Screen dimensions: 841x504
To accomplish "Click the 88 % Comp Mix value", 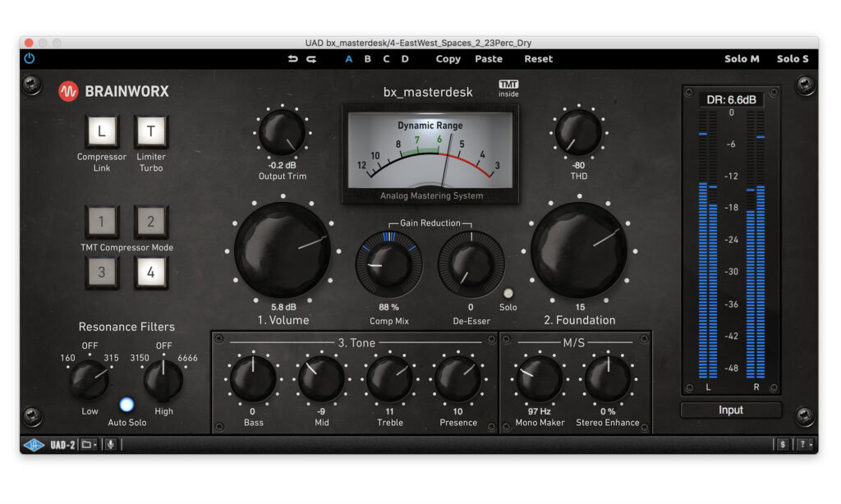I will click(x=388, y=307).
